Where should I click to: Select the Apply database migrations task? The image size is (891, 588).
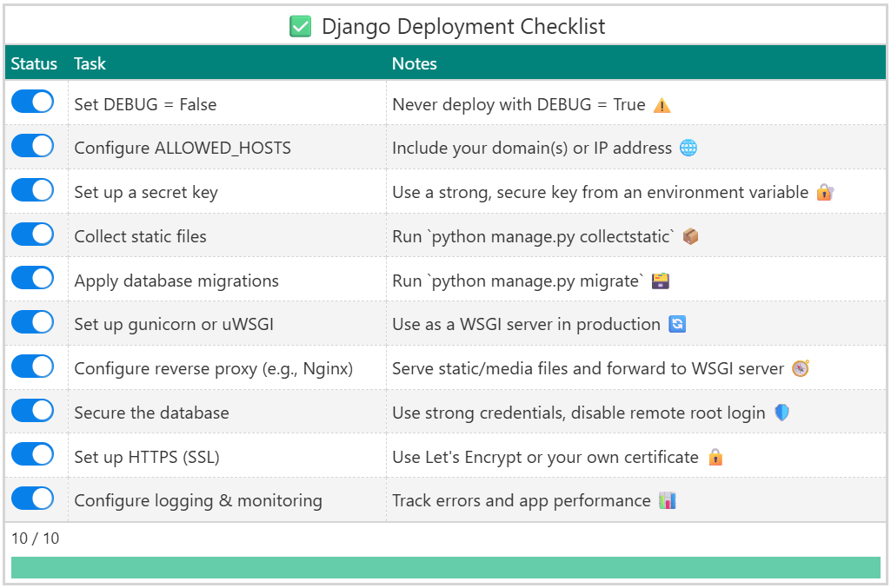(176, 281)
